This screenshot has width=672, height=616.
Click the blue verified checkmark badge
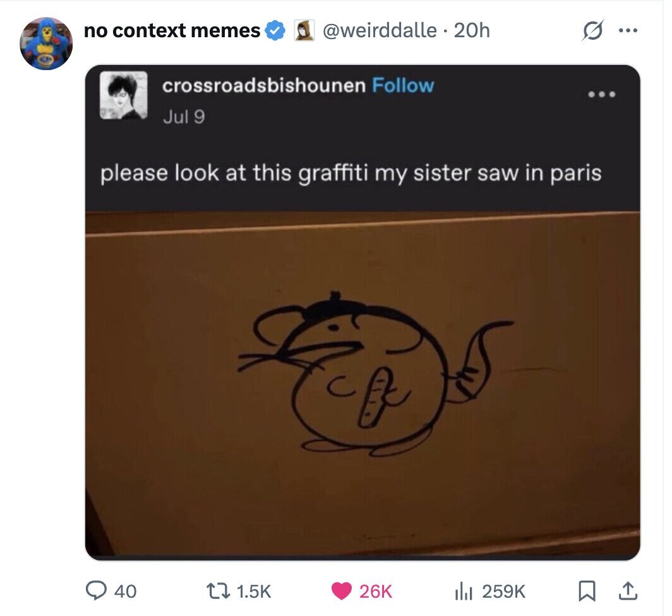pos(275,30)
